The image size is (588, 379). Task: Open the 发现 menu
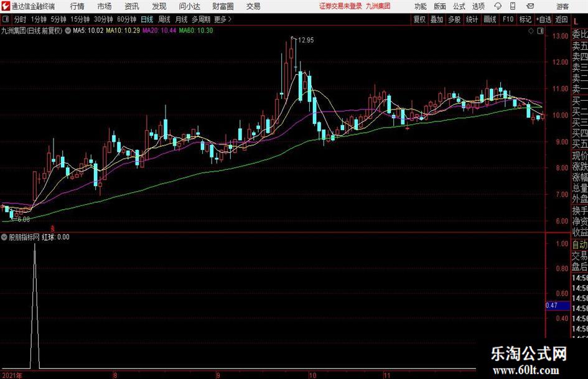[x=159, y=6]
